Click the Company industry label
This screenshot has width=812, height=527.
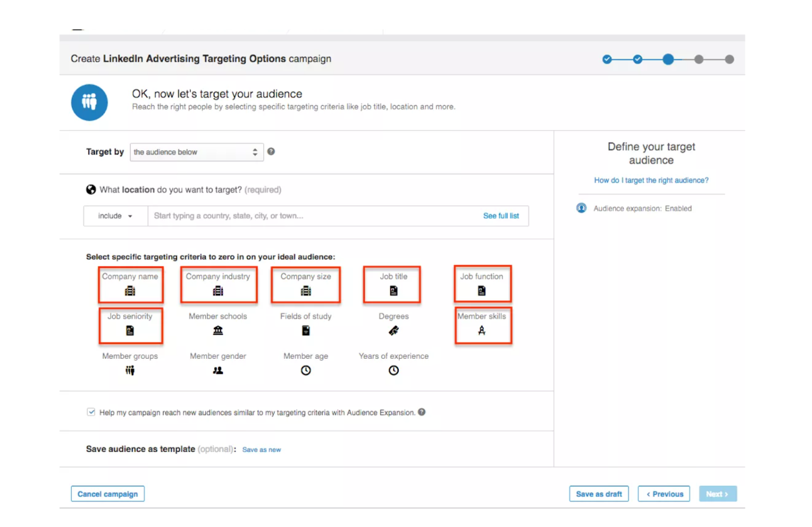218,276
